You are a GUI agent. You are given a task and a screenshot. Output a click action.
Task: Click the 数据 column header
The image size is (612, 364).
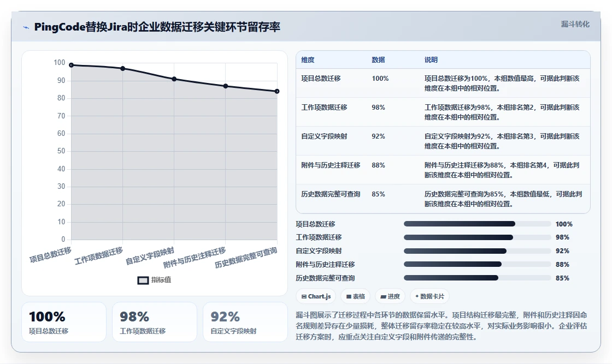coord(378,60)
